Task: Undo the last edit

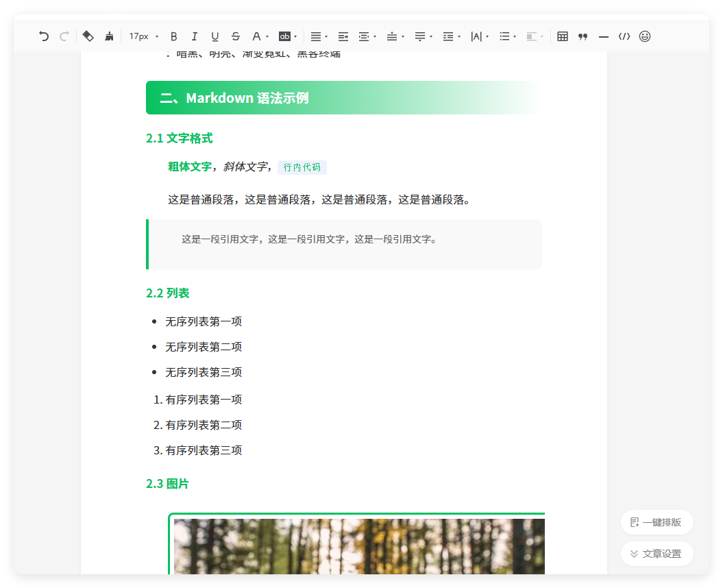Action: [44, 36]
